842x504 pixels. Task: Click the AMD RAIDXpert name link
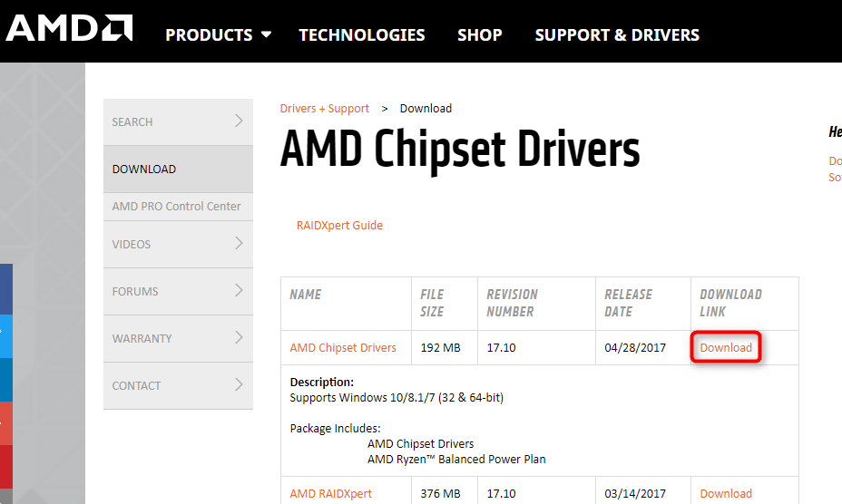[x=330, y=494]
